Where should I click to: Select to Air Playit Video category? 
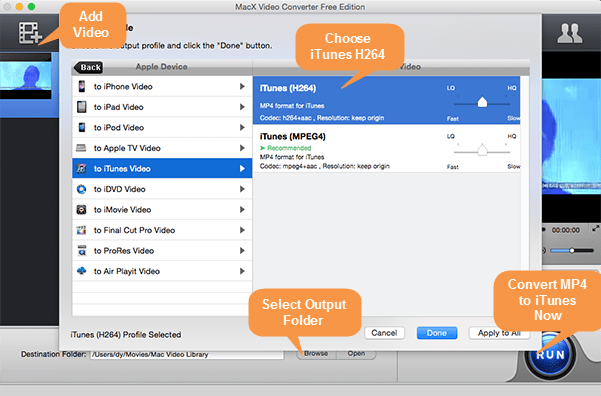coord(162,271)
